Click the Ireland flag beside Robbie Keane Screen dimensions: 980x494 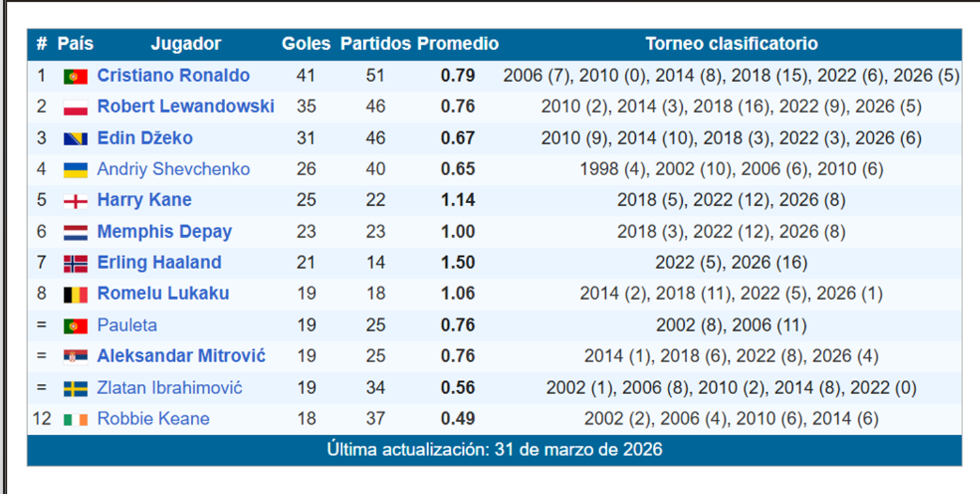[75, 419]
